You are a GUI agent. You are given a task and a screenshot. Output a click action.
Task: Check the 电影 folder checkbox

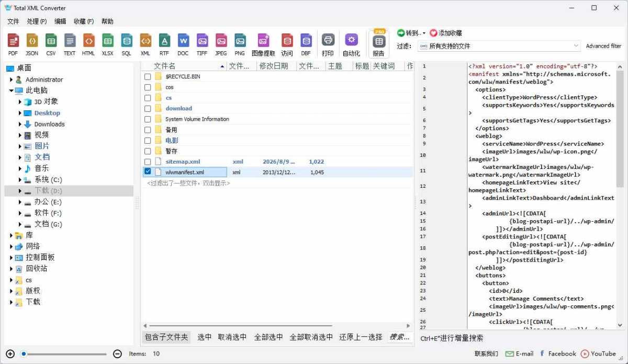click(148, 141)
